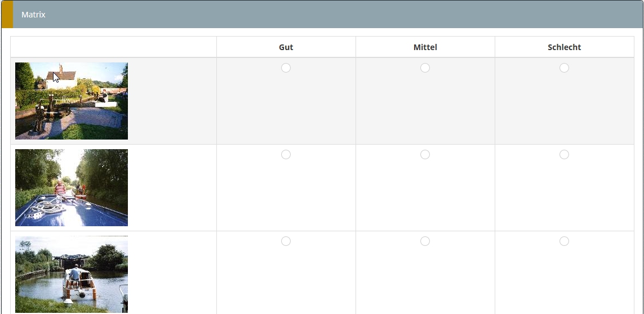Open the white boat on canal thumbnail
The height and width of the screenshot is (314, 644).
pos(72,274)
